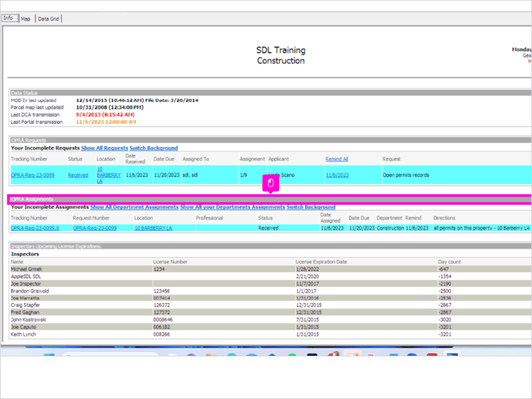Open Request Number OPRA-Req-23-0099 in assignments row
Viewport: 532px width, 399px height.
coord(95,228)
